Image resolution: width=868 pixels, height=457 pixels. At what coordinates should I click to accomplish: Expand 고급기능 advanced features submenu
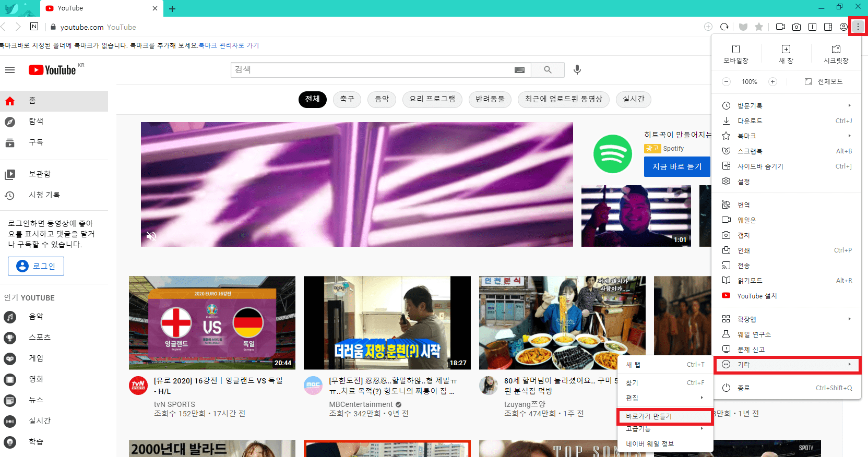pos(665,429)
